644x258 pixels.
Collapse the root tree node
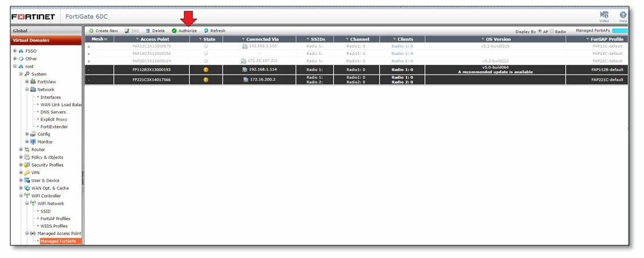pyautogui.click(x=15, y=66)
